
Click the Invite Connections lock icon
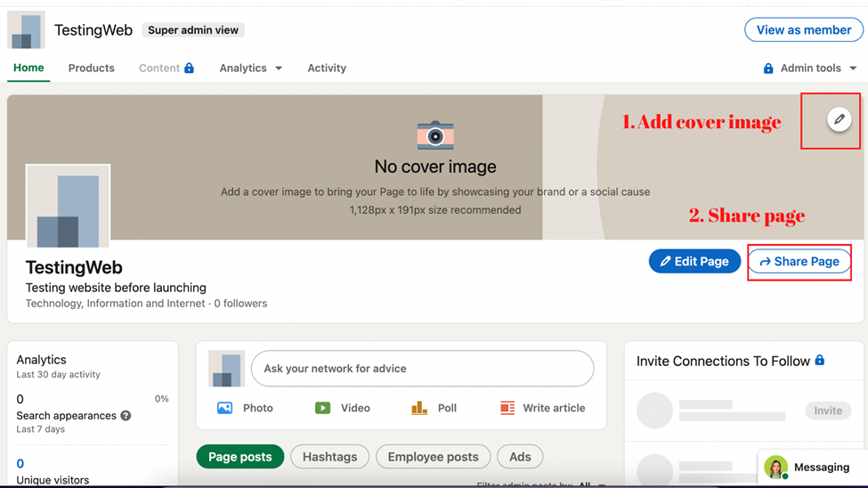point(820,360)
